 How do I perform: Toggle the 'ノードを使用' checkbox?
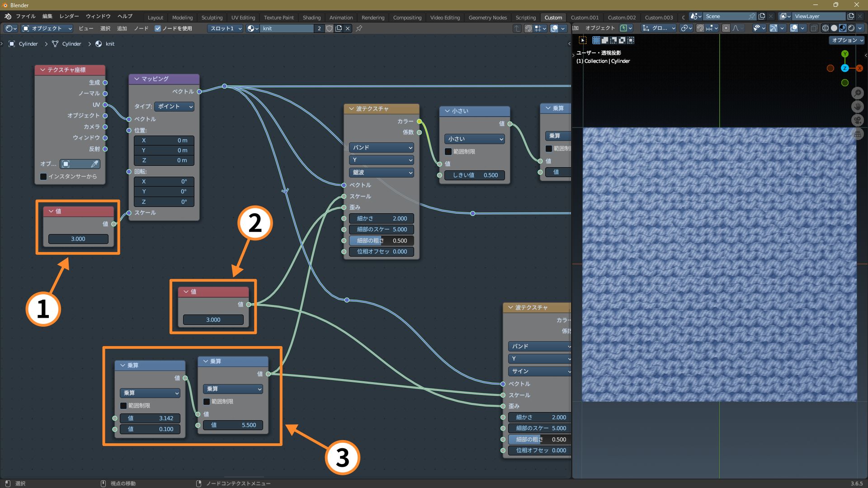click(158, 28)
